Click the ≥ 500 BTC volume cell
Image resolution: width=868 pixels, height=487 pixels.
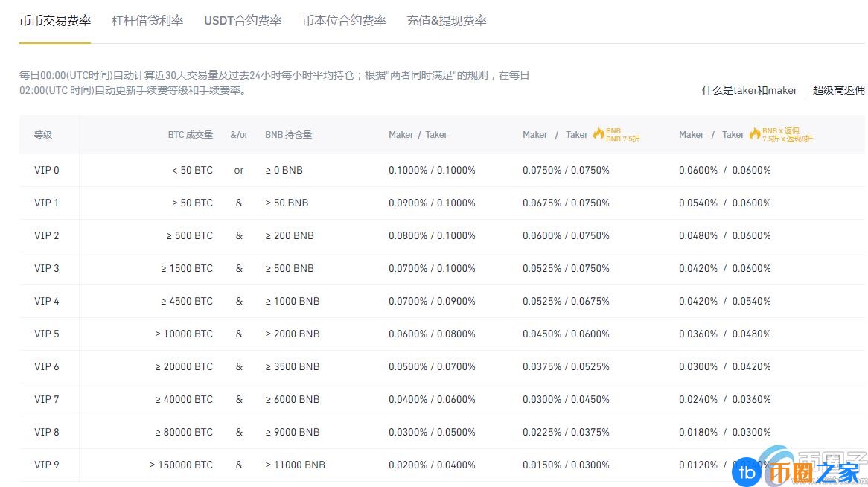coord(189,235)
